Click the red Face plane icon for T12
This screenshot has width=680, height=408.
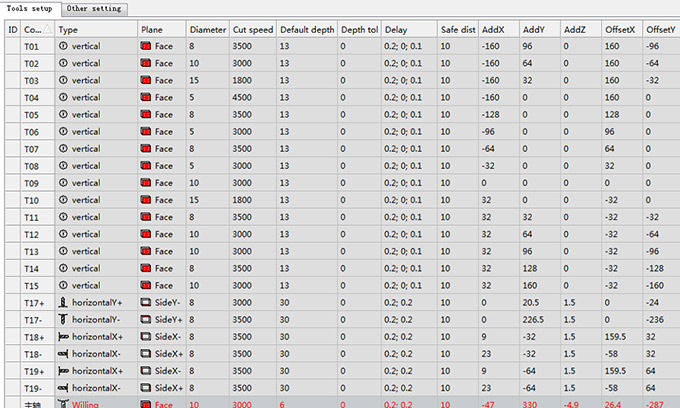click(x=146, y=233)
